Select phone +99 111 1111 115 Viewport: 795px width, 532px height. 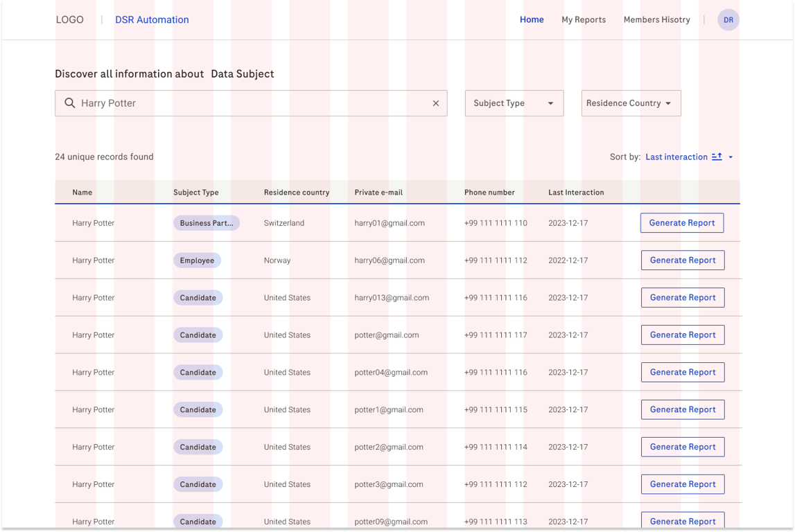click(496, 409)
